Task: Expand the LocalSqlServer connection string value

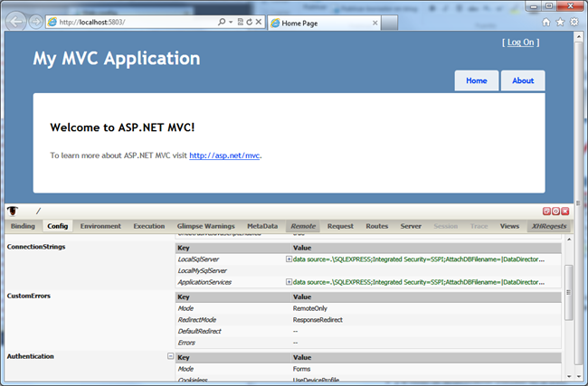Action: coord(289,259)
